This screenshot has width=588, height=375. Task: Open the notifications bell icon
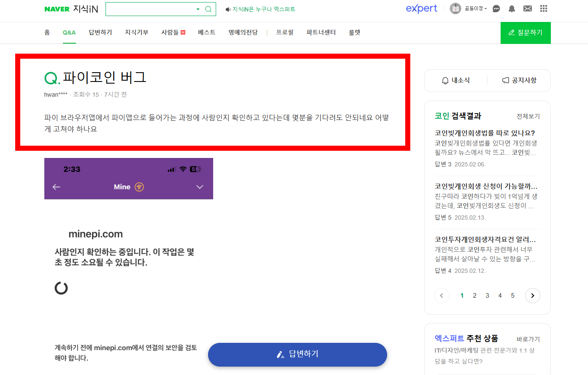pyautogui.click(x=512, y=8)
